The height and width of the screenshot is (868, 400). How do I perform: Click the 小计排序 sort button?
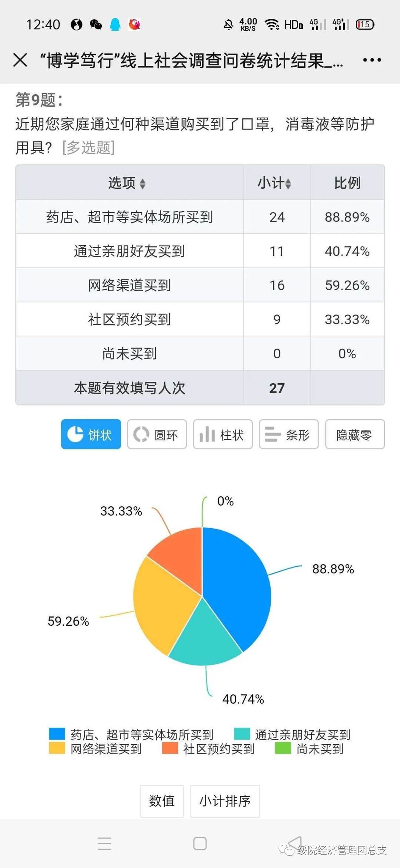tap(225, 801)
